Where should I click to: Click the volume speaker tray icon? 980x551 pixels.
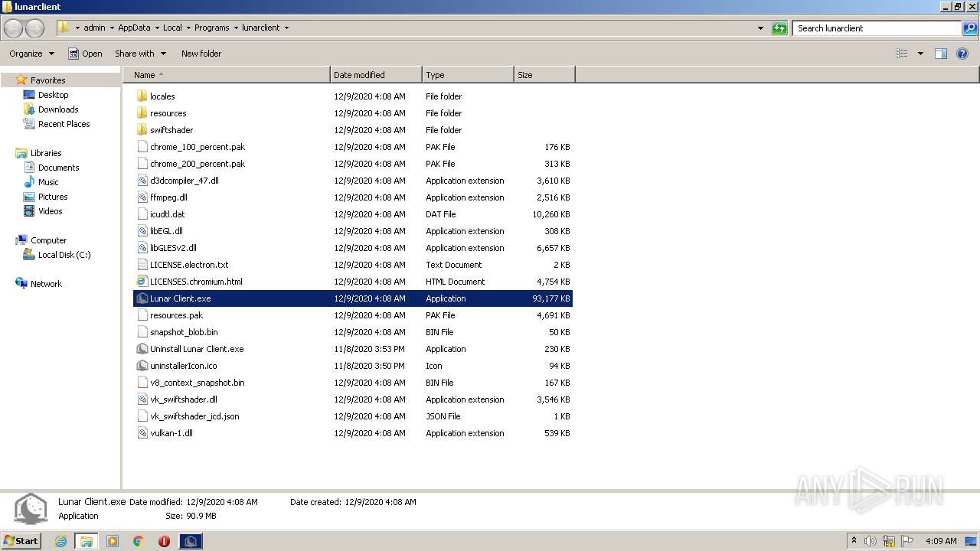tap(871, 541)
